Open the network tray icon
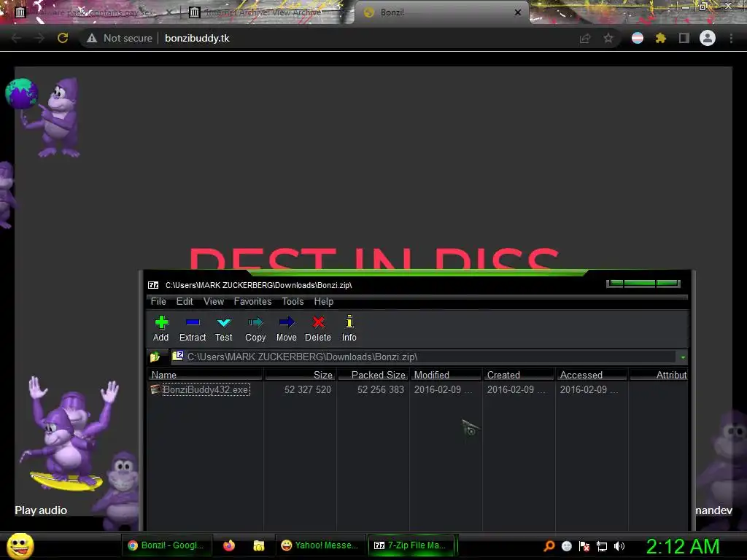Image resolution: width=747 pixels, height=560 pixels. (602, 546)
